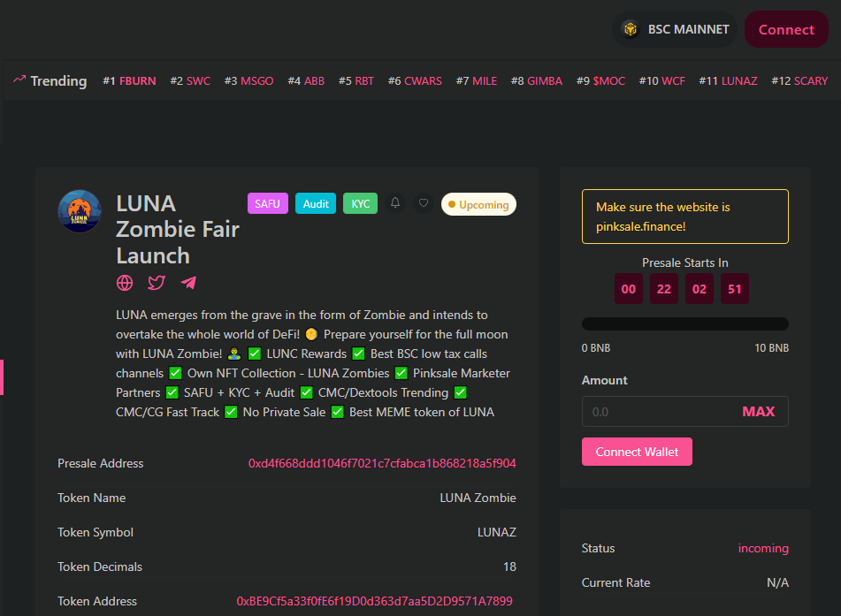Screen dimensions: 841x616
Task: Open the project Twitter icon
Action: [156, 283]
